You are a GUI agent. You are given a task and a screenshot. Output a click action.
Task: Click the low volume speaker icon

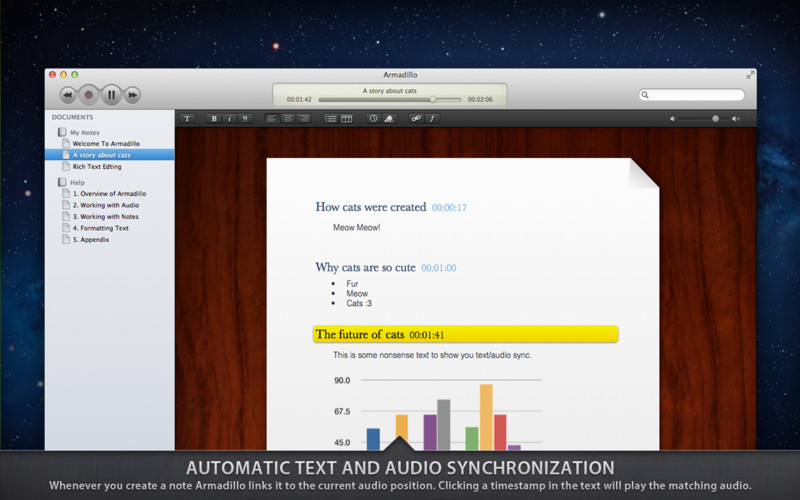point(672,118)
